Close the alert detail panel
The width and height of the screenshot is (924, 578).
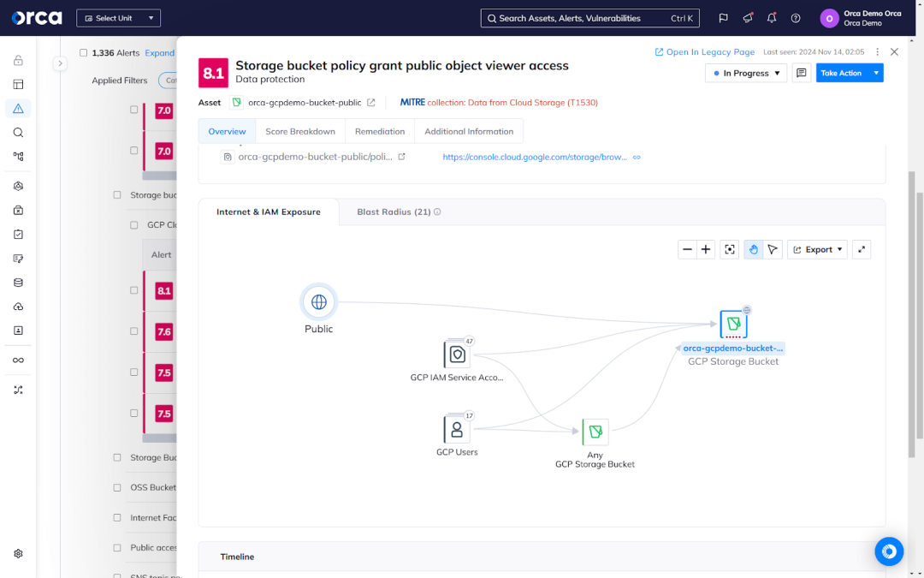(x=895, y=52)
